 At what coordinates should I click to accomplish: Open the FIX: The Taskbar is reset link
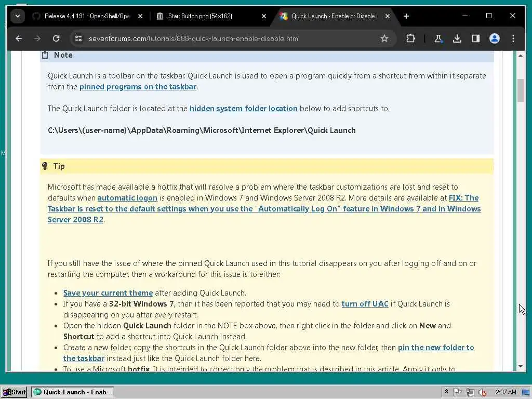coord(264,209)
